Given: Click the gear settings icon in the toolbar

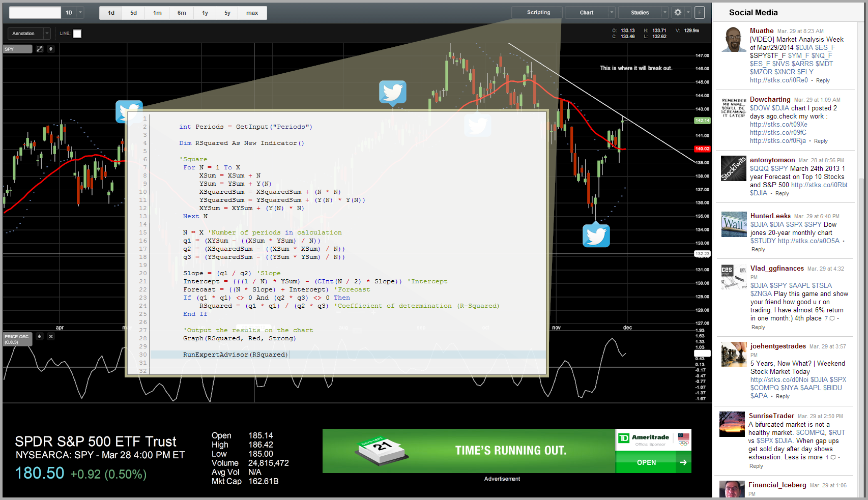Looking at the screenshot, I should click(x=678, y=13).
